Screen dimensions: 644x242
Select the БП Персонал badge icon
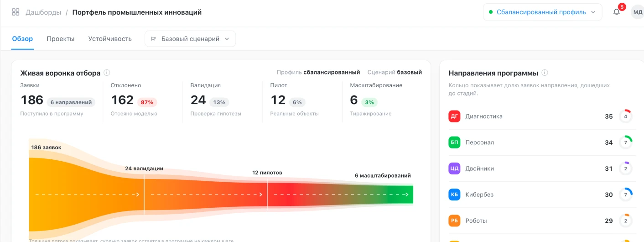(x=455, y=142)
